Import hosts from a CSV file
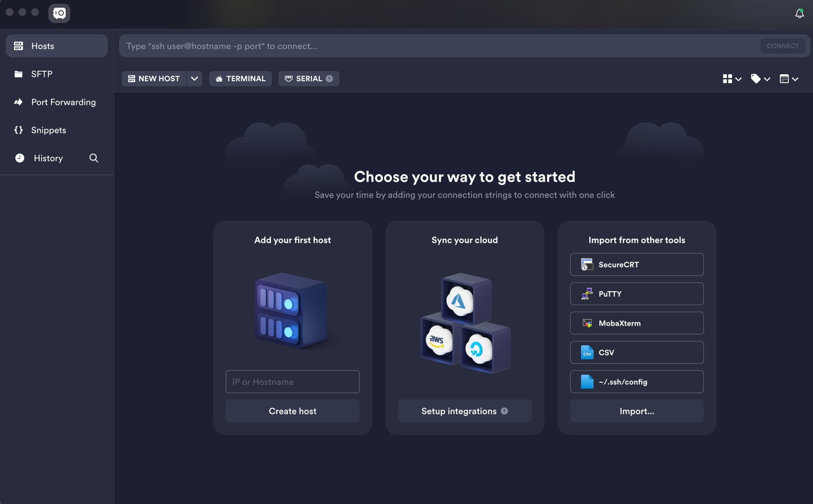This screenshot has width=813, height=504. pyautogui.click(x=636, y=353)
